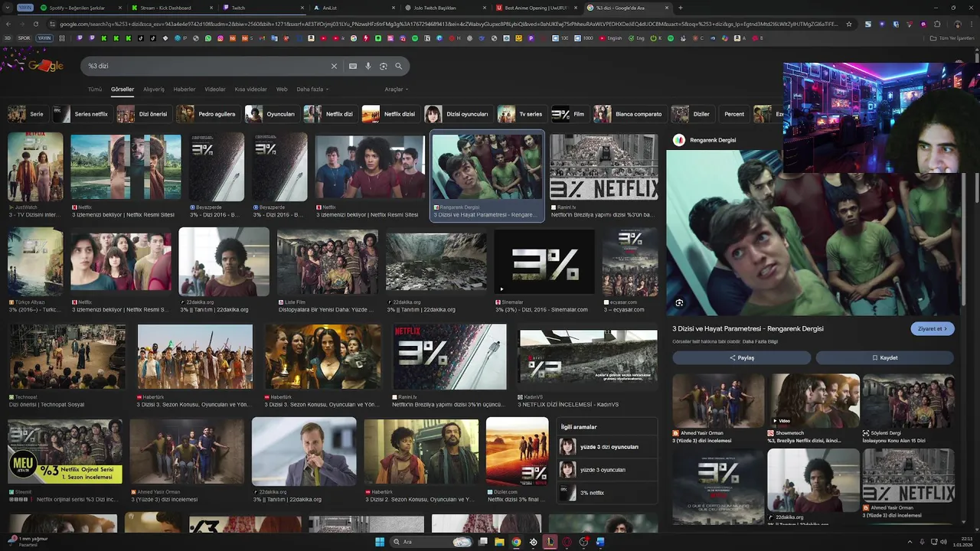
Task: Filter by the Dizi önerisi chip
Action: (x=143, y=114)
